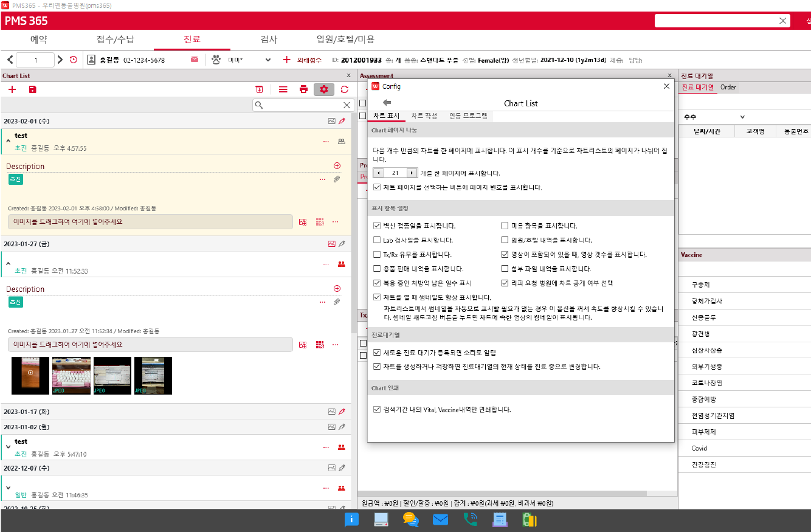
Task: Enable '미용 항목을 표시합니다' checkbox
Action: click(x=505, y=226)
